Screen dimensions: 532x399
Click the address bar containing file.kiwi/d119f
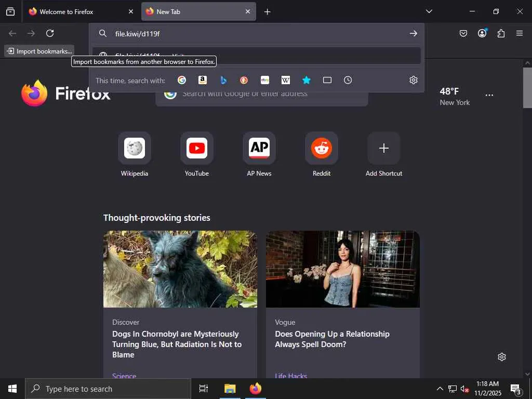tap(256, 33)
